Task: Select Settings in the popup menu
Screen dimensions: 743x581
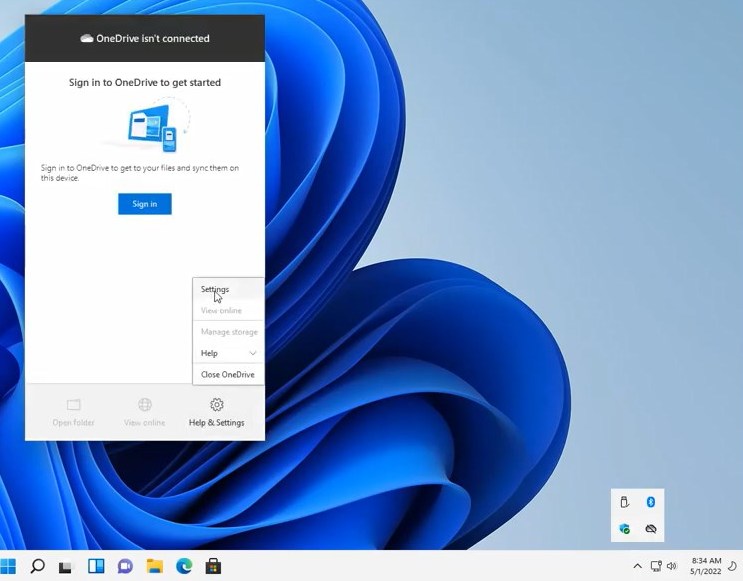Action: pos(228,289)
